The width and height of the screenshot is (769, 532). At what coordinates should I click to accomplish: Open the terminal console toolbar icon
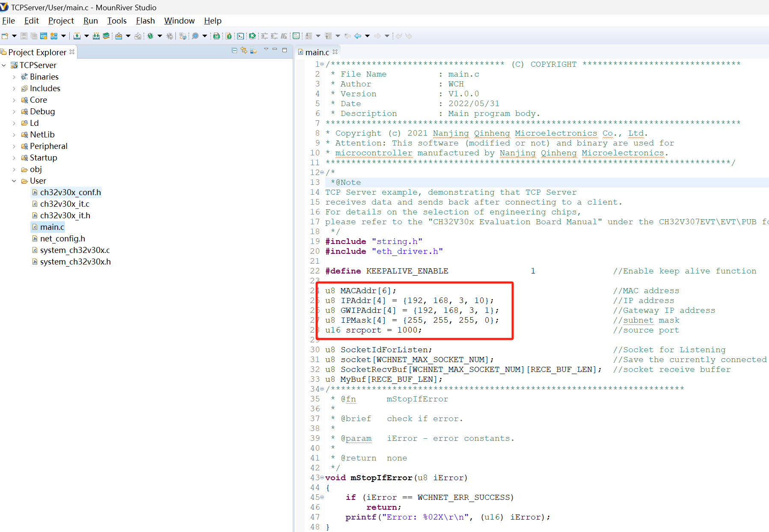pyautogui.click(x=240, y=36)
